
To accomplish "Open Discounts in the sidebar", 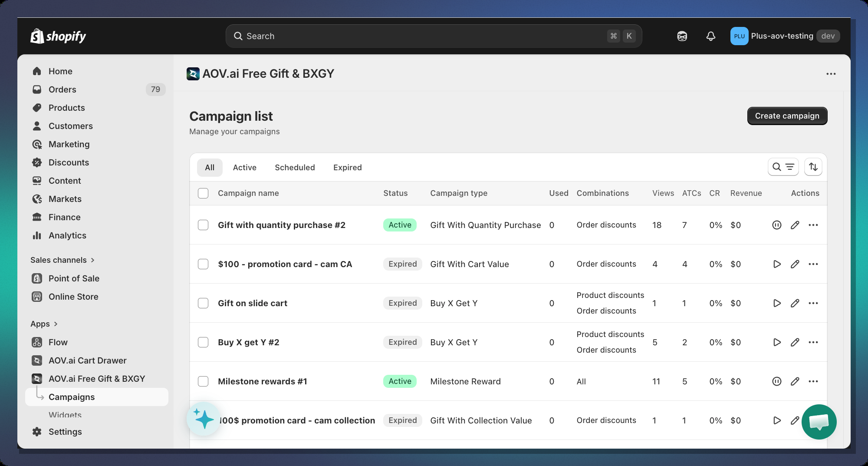I will (x=69, y=162).
